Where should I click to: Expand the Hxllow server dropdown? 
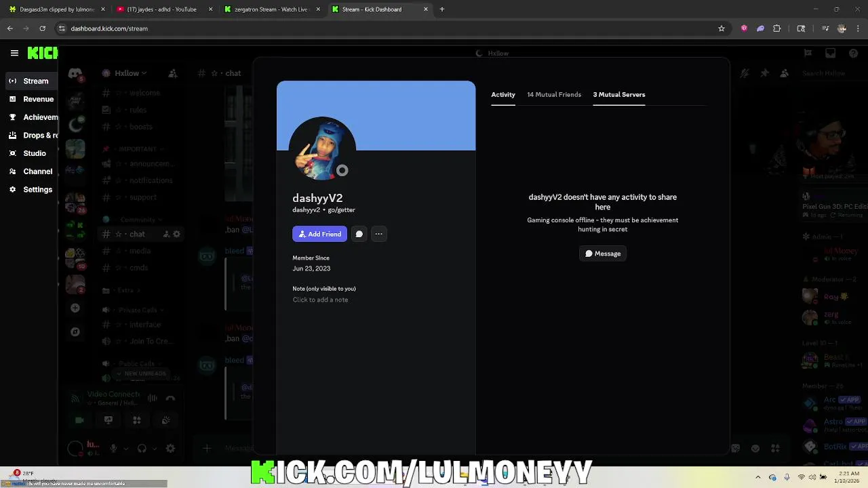click(130, 73)
